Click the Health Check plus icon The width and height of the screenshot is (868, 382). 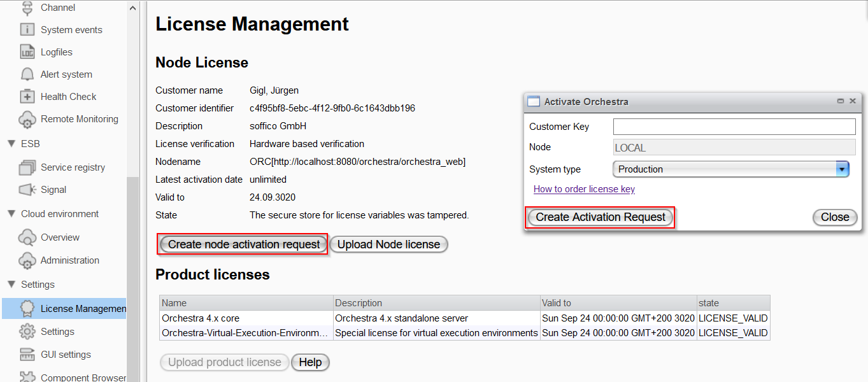click(x=27, y=97)
